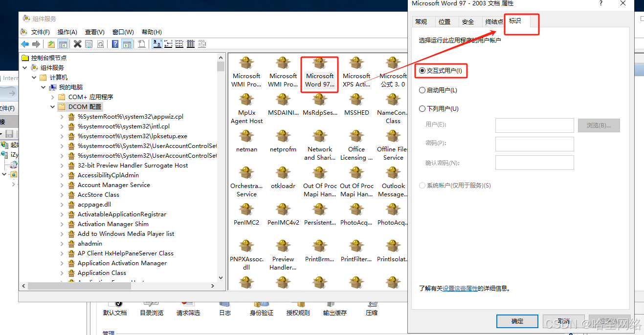
Task: Switch to the 终结点 tab
Action: [494, 21]
